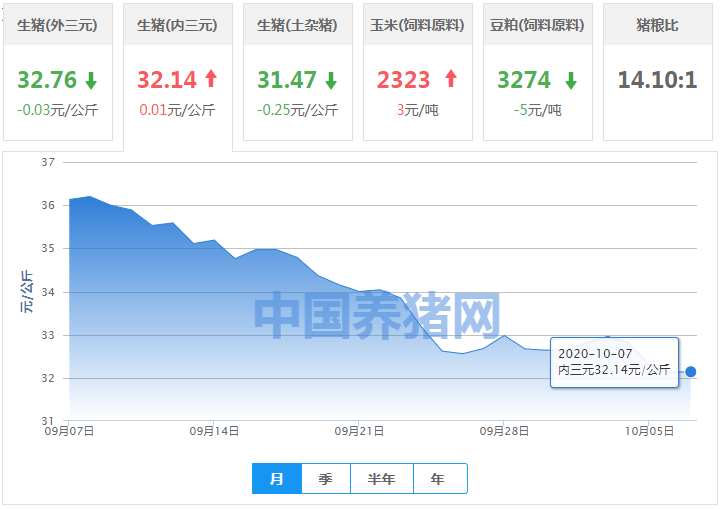Image resolution: width=722 pixels, height=509 pixels.
Task: Click the 14.10:1 pig-grain ratio value
Action: (657, 80)
